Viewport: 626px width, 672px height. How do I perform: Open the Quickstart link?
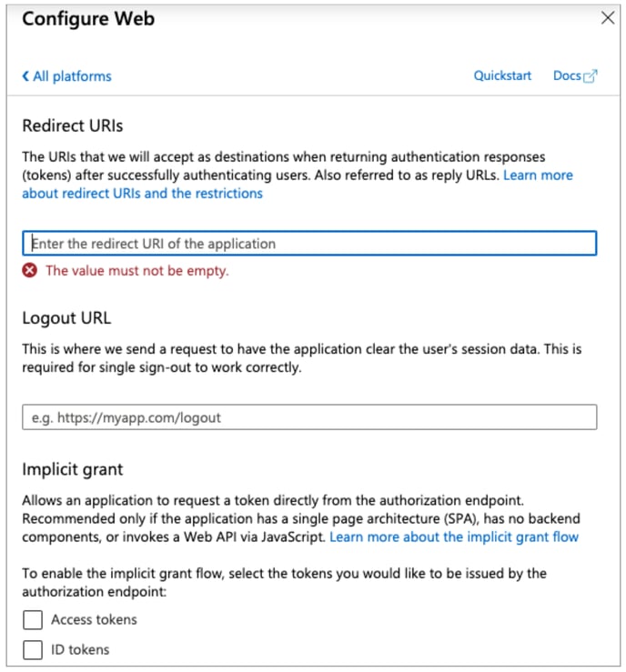(x=502, y=75)
